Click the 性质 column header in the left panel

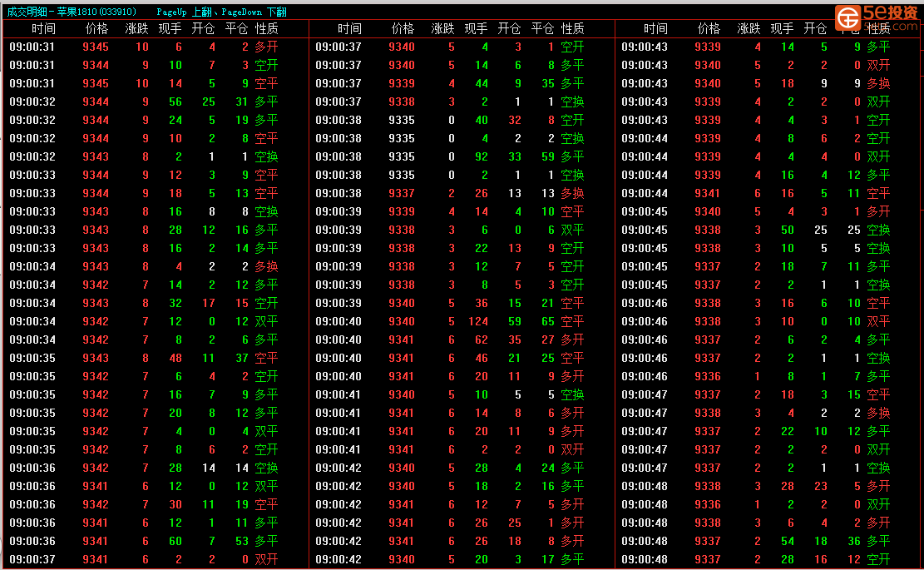(x=266, y=29)
